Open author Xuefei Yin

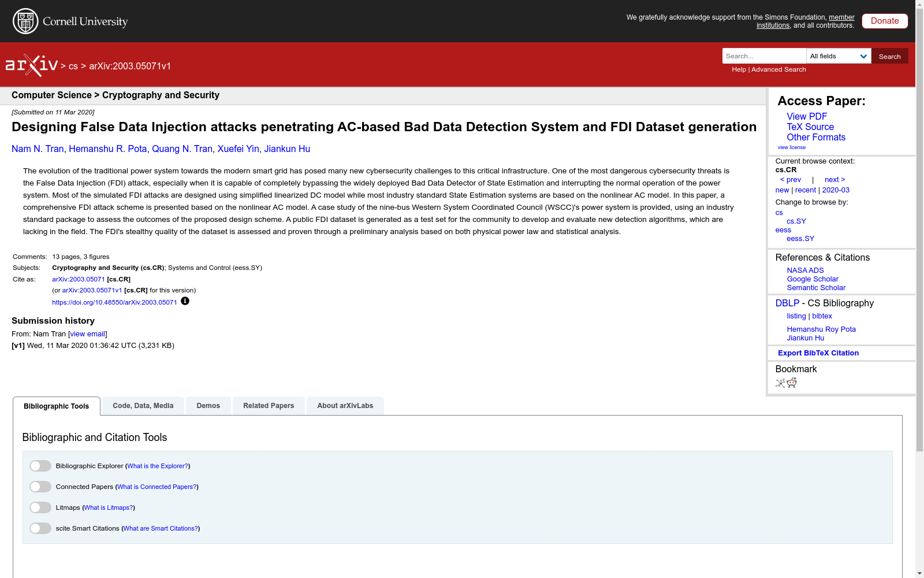[x=239, y=149]
